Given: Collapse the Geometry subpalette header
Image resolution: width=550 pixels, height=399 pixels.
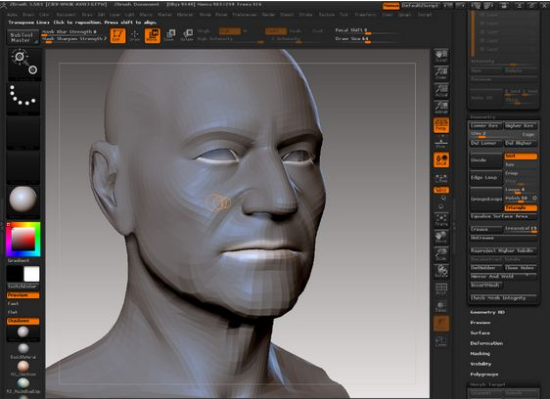Looking at the screenshot, I should click(483, 117).
